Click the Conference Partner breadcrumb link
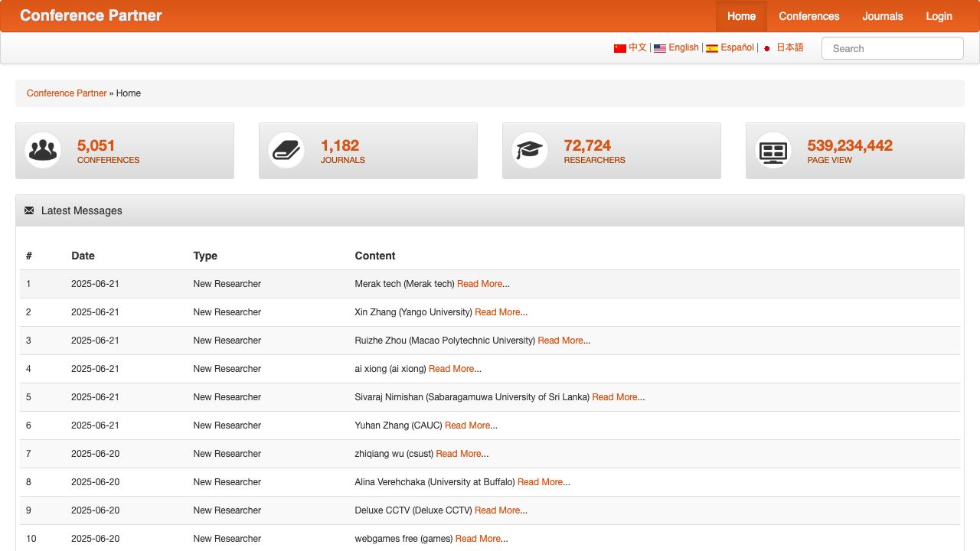This screenshot has height=551, width=980. click(x=67, y=93)
